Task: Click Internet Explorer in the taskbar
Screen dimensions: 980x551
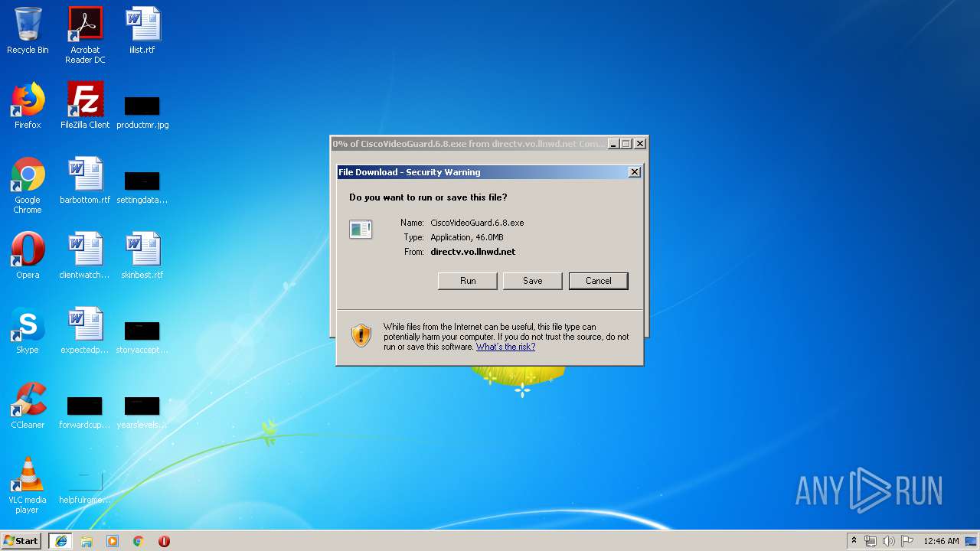Action: tap(61, 541)
